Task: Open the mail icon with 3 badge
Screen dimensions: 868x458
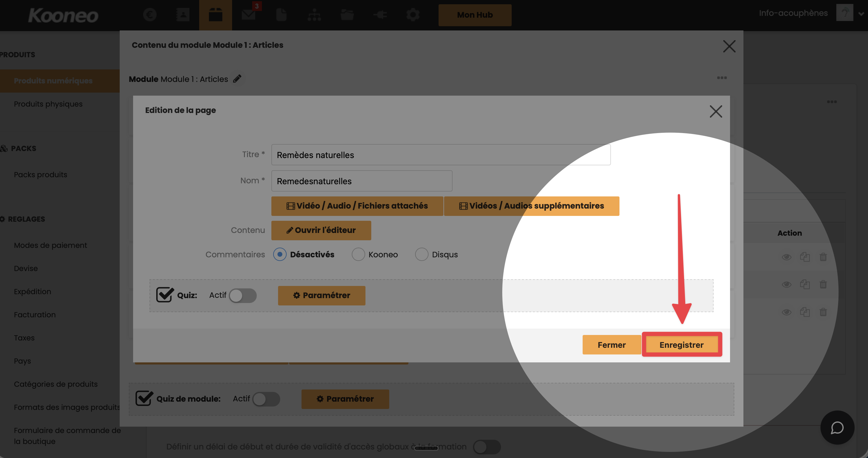Action: coord(249,15)
